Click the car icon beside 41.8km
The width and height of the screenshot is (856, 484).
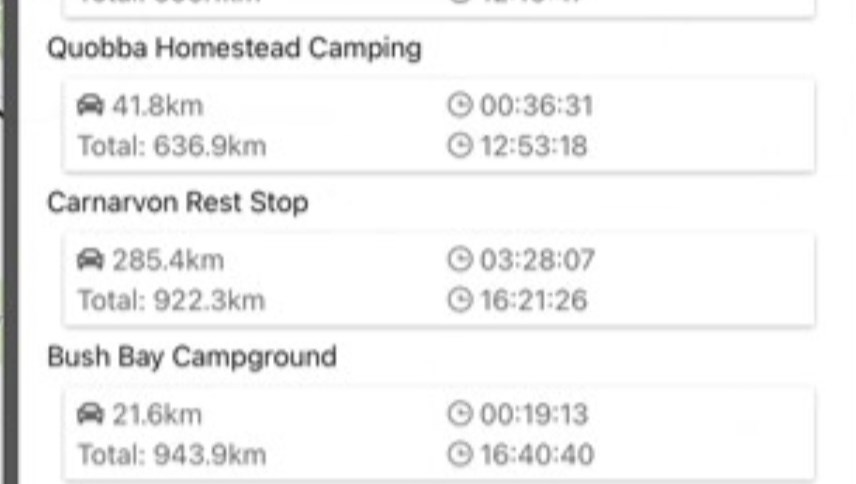pyautogui.click(x=90, y=106)
